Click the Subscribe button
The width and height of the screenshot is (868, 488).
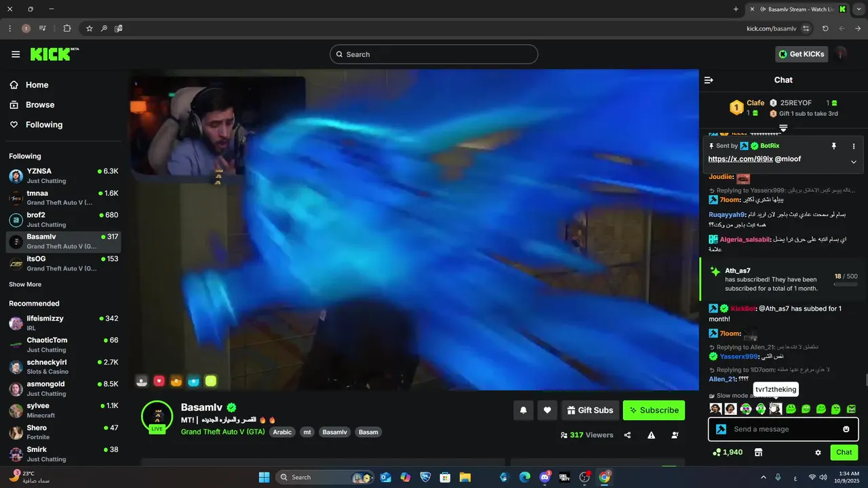[654, 410]
